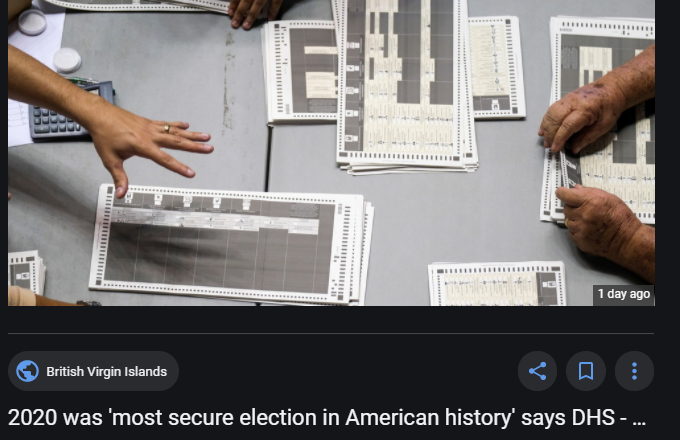
Task: Click the wide ballot sheet under the reaching hand
Action: click(230, 244)
